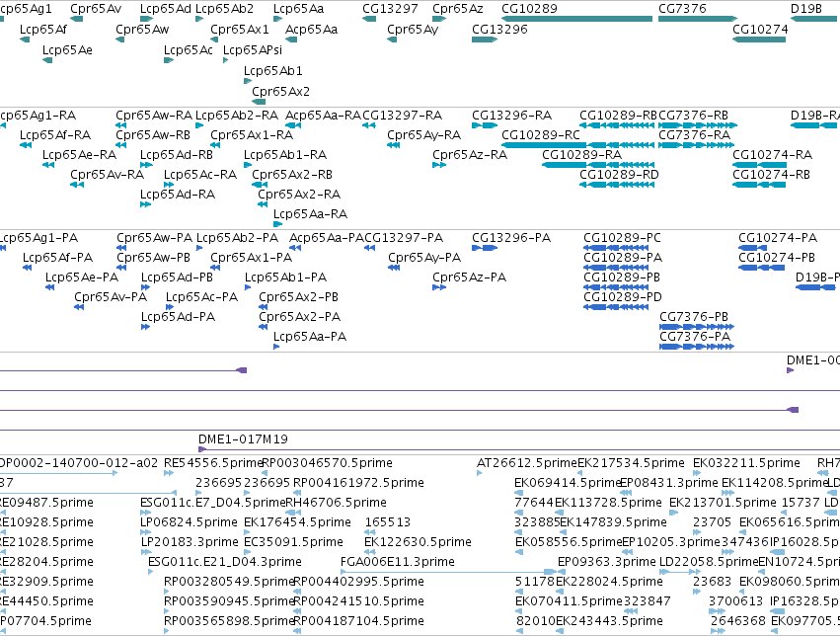Click the Lcp65Ae gene label
Image resolution: width=840 pixels, height=636 pixels.
coord(67,49)
